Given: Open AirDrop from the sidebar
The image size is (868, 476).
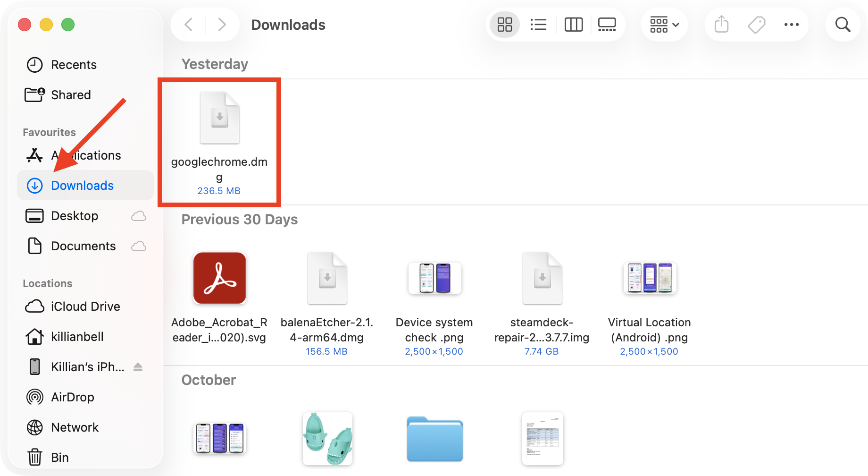Looking at the screenshot, I should 73,397.
